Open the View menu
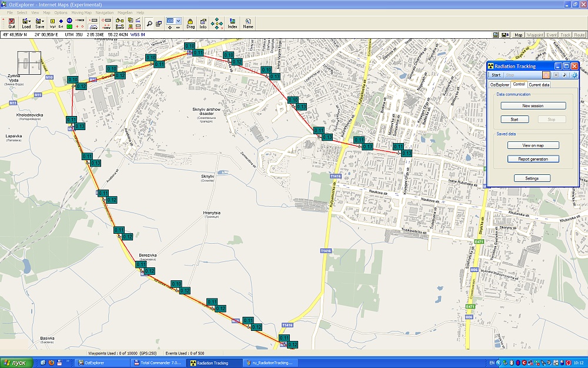This screenshot has width=588, height=368. coord(35,12)
